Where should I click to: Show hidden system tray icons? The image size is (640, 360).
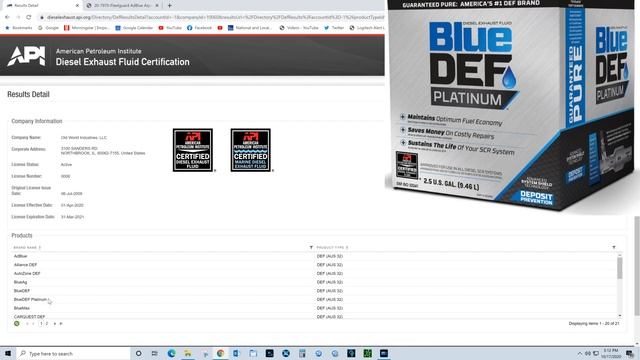[580, 353]
